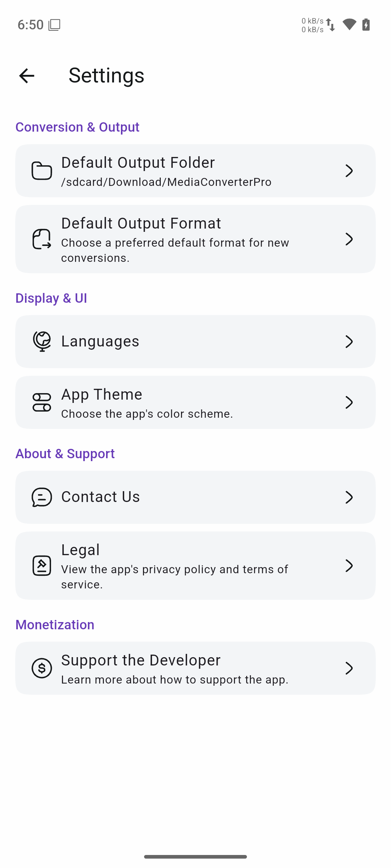The width and height of the screenshot is (391, 868).
Task: Expand the Default Output Format chevron
Action: coord(349,239)
